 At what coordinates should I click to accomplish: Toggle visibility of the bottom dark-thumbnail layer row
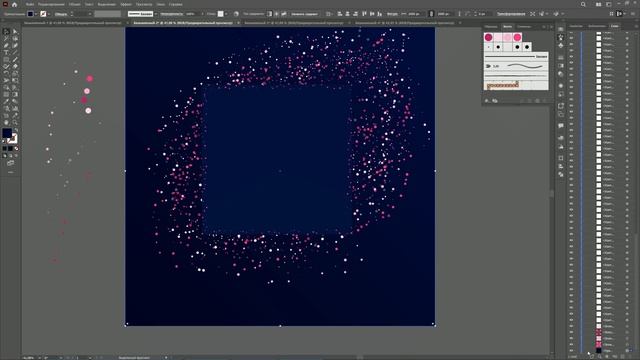[571, 351]
